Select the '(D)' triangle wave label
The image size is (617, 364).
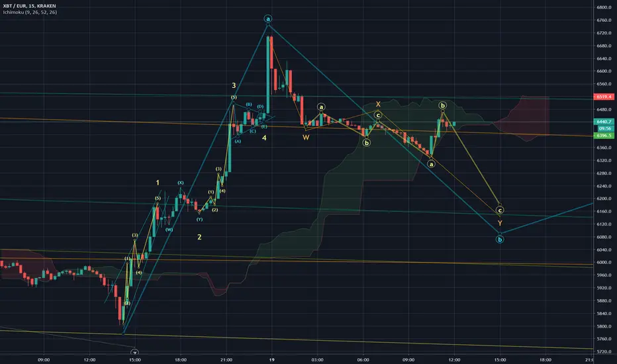coord(260,107)
